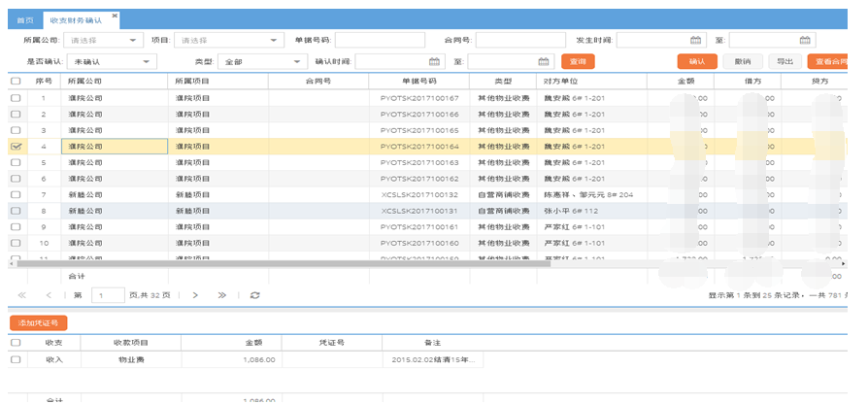Image resolution: width=868 pixels, height=404 pixels.
Task: Click the 收款项目 column header
Action: (x=131, y=343)
